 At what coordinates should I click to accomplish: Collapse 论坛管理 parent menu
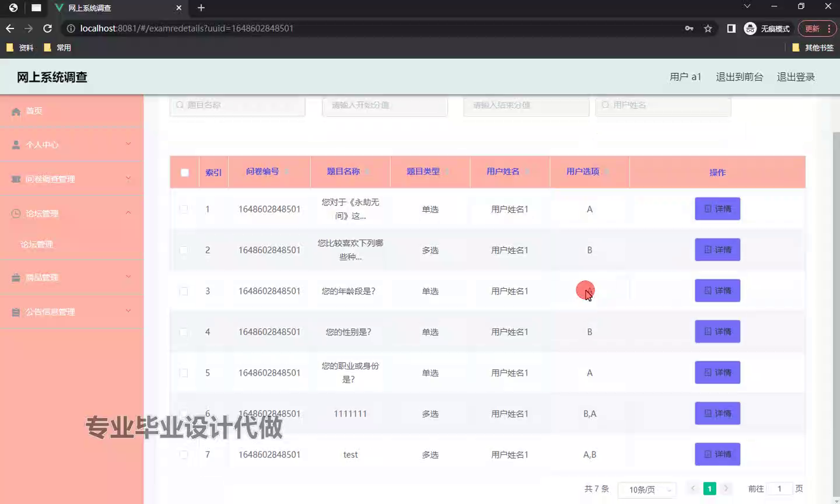(72, 213)
